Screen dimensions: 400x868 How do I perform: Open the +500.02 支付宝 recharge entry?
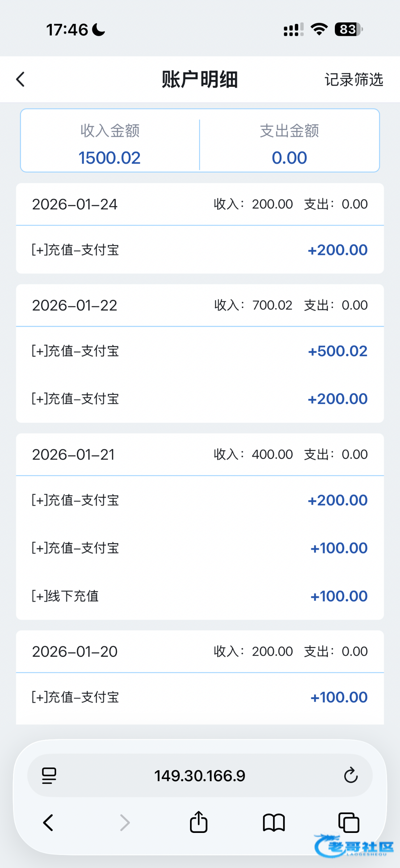pos(200,351)
